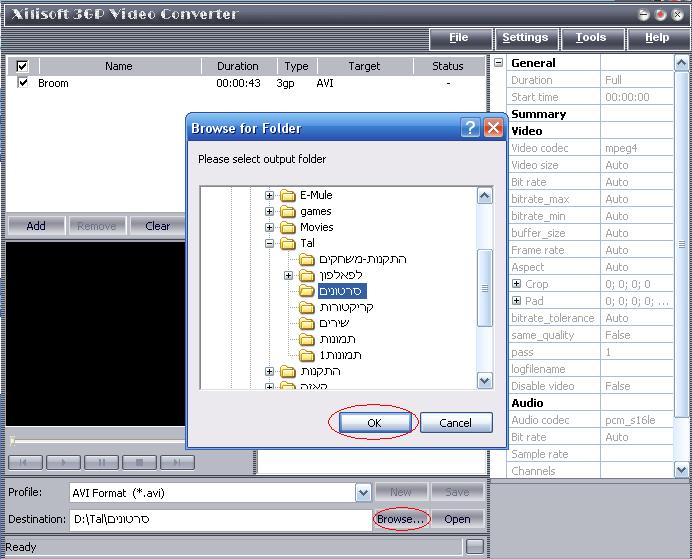Click the Help question mark in dialog title
This screenshot has width=692, height=559.
[x=470, y=128]
